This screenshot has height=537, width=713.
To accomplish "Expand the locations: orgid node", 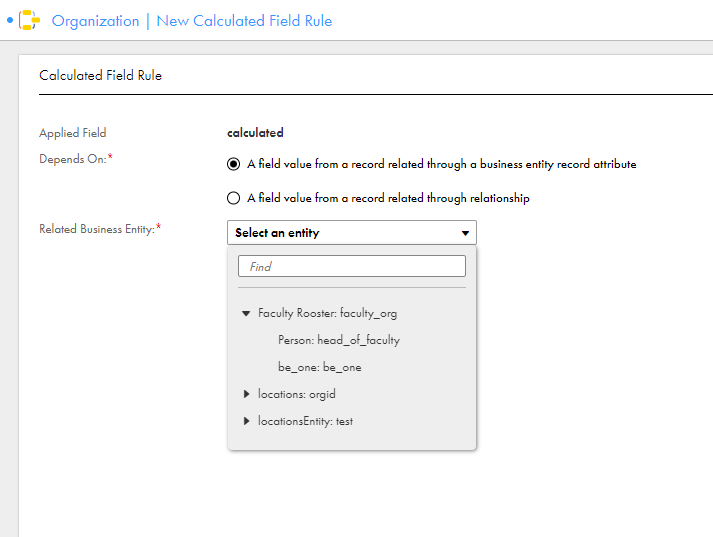I will tap(246, 394).
